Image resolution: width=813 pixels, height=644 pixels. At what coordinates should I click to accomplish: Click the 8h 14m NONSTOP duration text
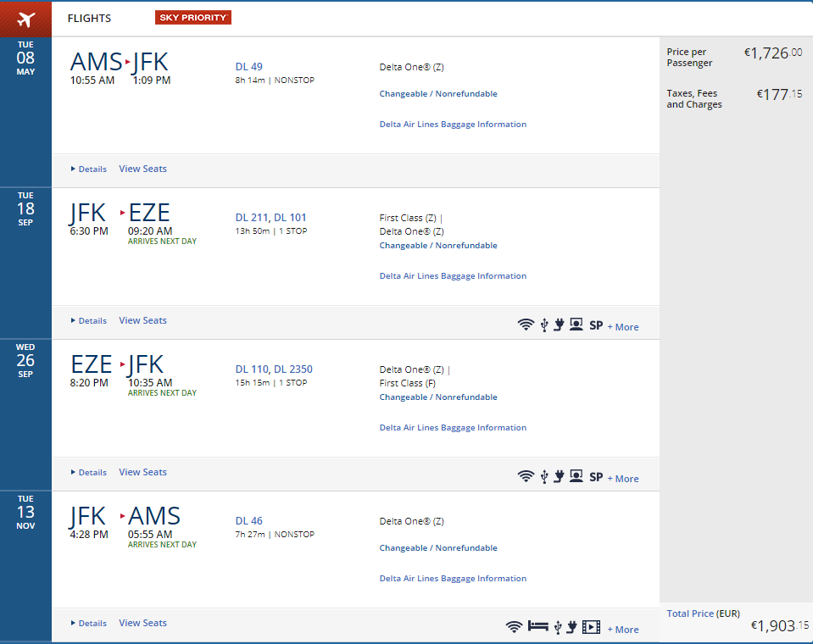[275, 80]
